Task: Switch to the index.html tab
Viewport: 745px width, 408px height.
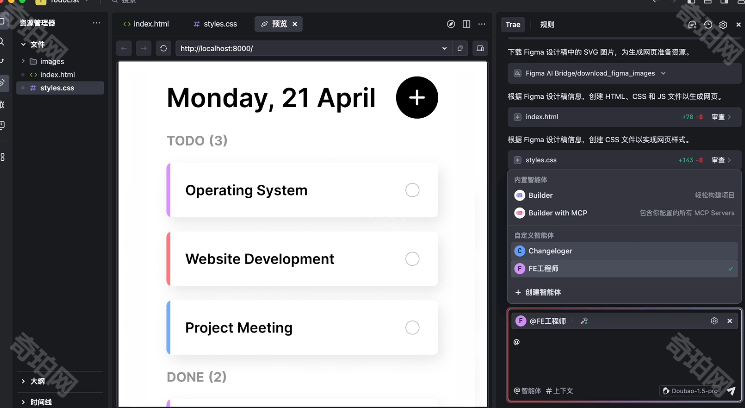Action: [145, 23]
